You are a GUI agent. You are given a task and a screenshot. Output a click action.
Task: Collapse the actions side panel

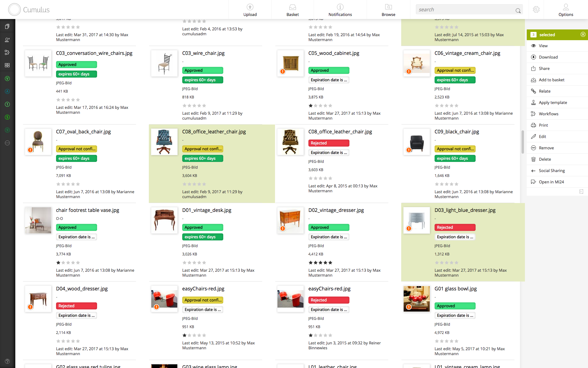point(581,192)
